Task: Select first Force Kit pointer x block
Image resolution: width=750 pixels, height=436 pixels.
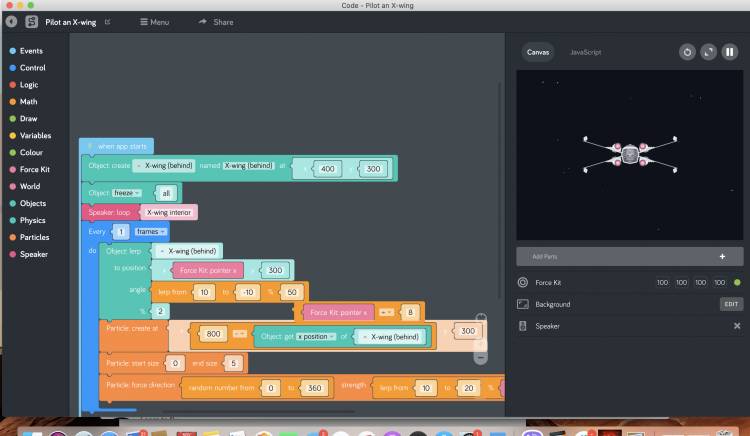Action: [208, 270]
